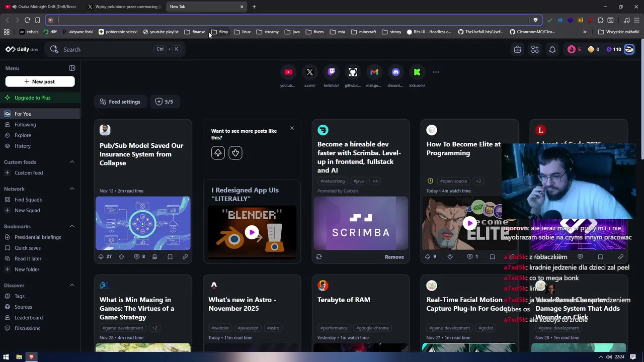Click the New post button

(x=40, y=81)
